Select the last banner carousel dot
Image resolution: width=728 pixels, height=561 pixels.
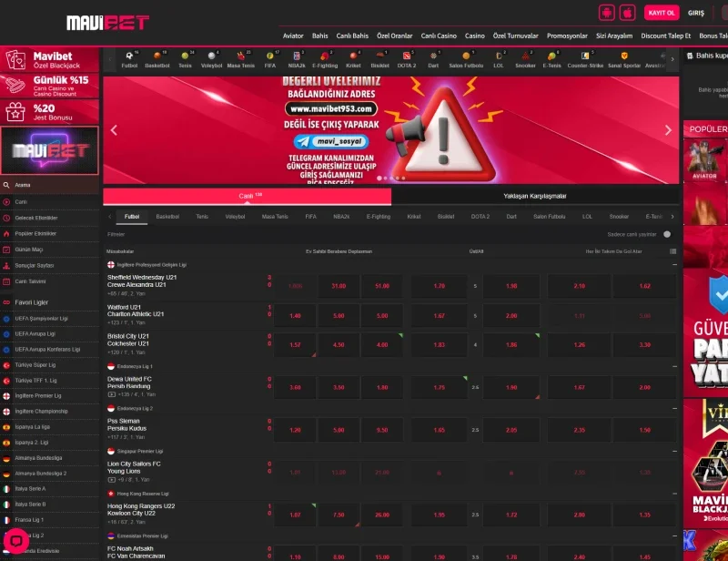(x=403, y=178)
